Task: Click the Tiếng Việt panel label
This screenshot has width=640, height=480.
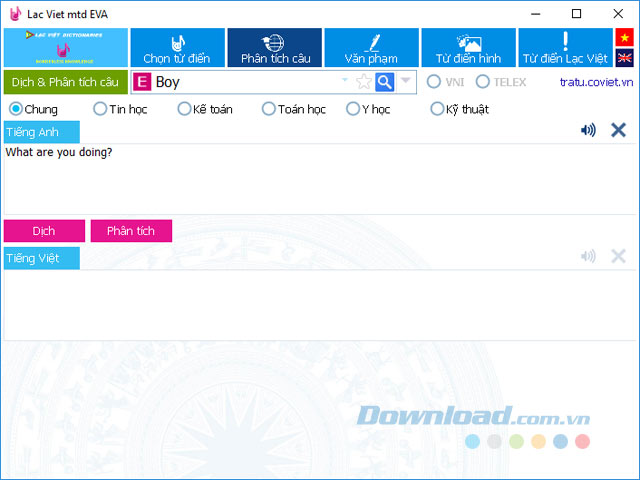Action: [42, 258]
